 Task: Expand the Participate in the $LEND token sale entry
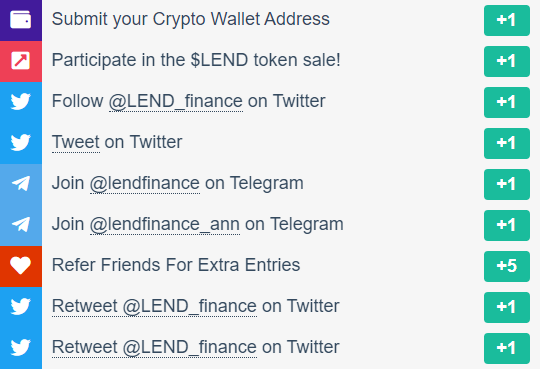point(270,61)
